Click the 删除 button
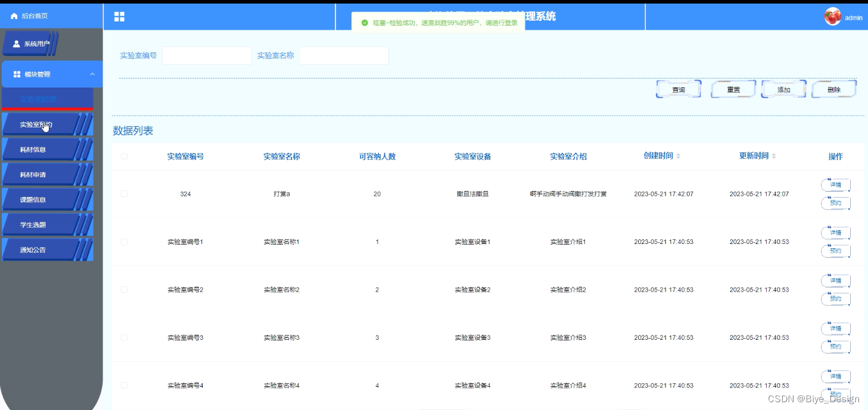Viewport: 868px width, 410px height. (834, 89)
